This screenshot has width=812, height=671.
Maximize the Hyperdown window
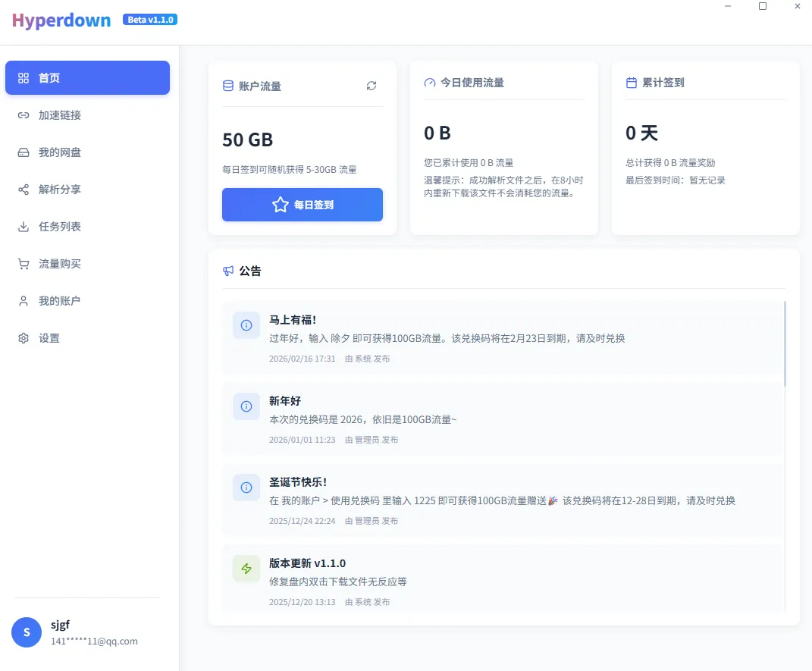(762, 6)
